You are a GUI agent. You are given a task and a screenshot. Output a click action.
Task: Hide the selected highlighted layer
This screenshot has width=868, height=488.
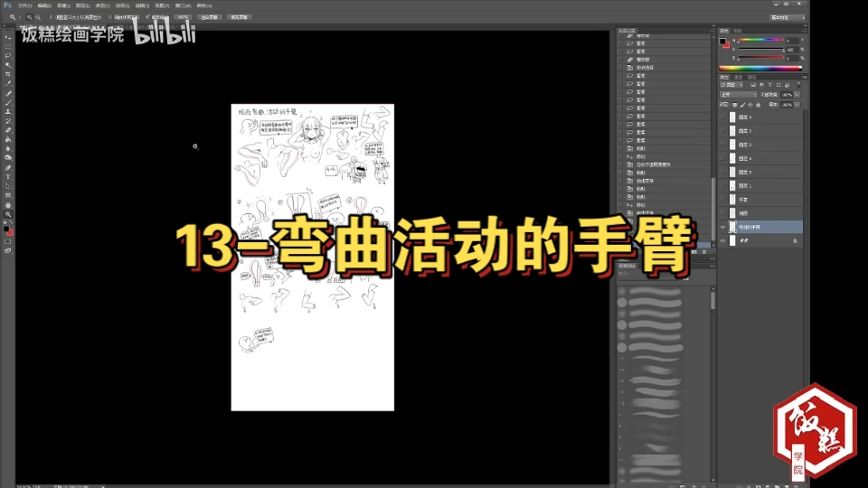[722, 227]
